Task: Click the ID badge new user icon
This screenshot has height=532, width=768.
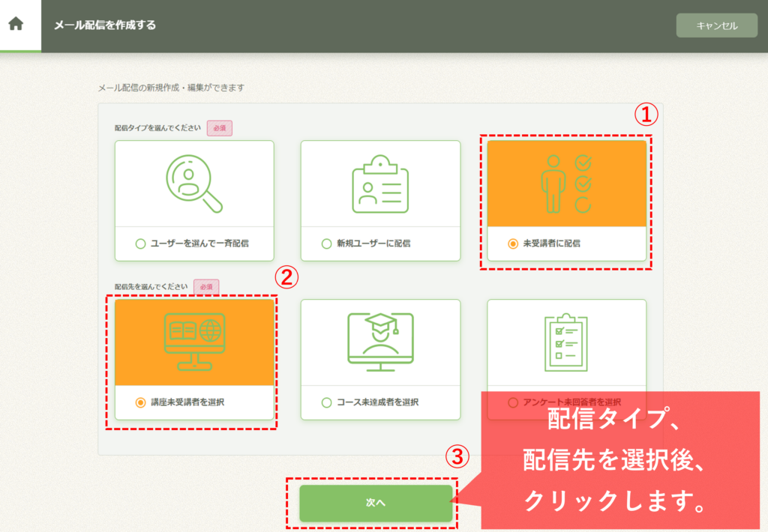Action: (x=380, y=184)
